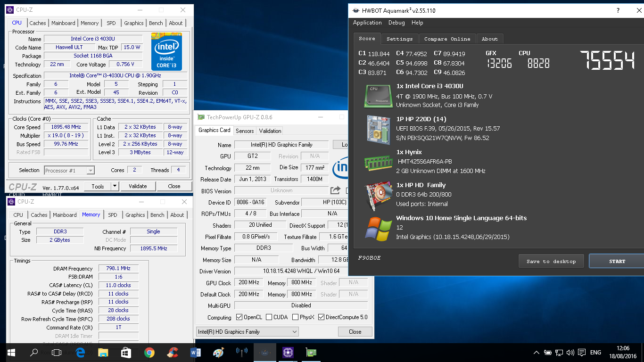Switch to CPU-Z purple chip taskbar icon

(288, 352)
